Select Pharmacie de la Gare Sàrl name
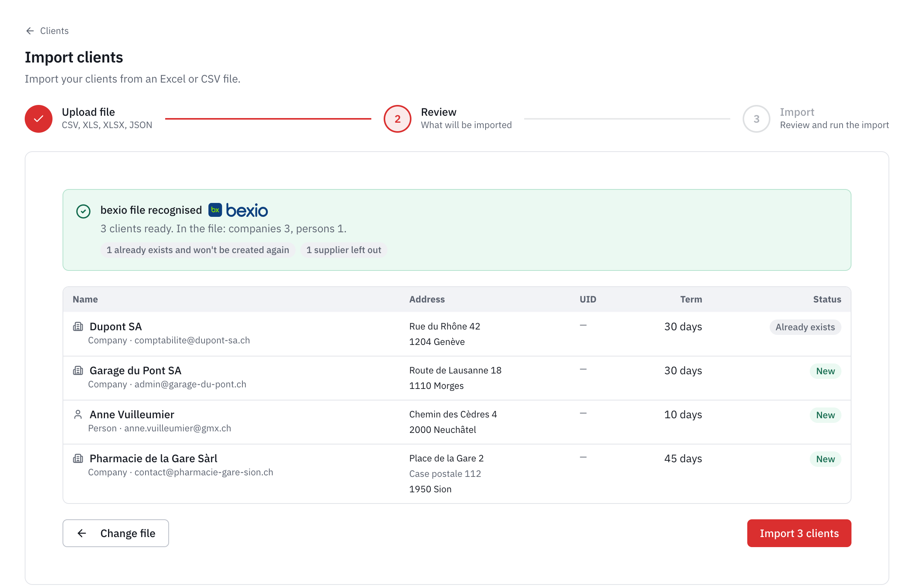This screenshot has width=914, height=588. pyautogui.click(x=154, y=459)
